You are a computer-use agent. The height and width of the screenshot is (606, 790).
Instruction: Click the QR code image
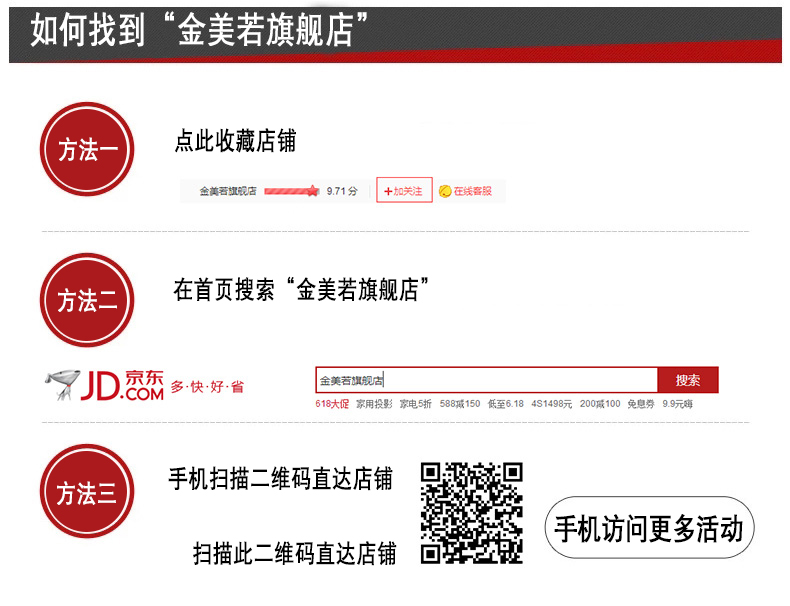(472, 513)
